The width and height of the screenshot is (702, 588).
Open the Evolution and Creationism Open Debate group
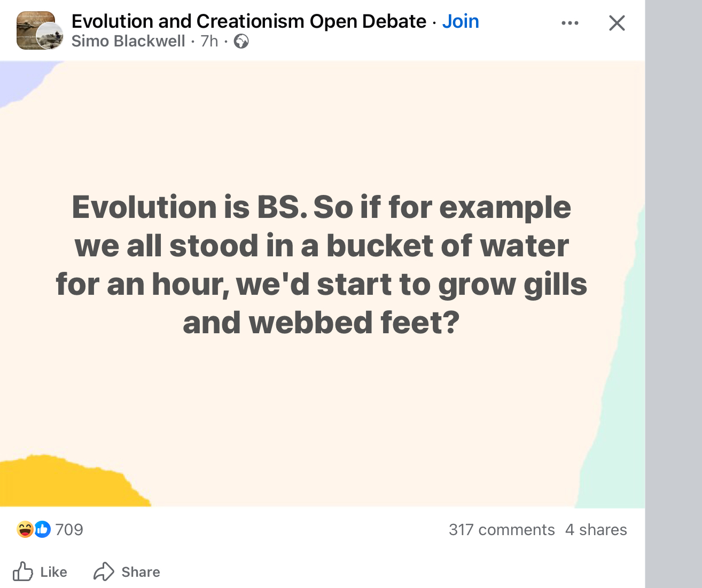248,21
